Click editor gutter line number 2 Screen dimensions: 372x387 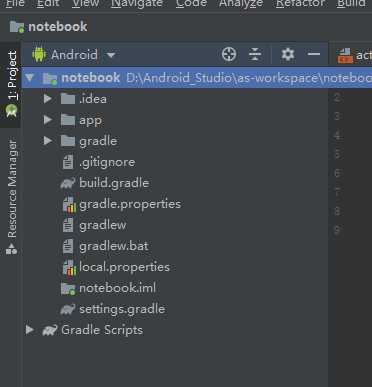coord(337,98)
